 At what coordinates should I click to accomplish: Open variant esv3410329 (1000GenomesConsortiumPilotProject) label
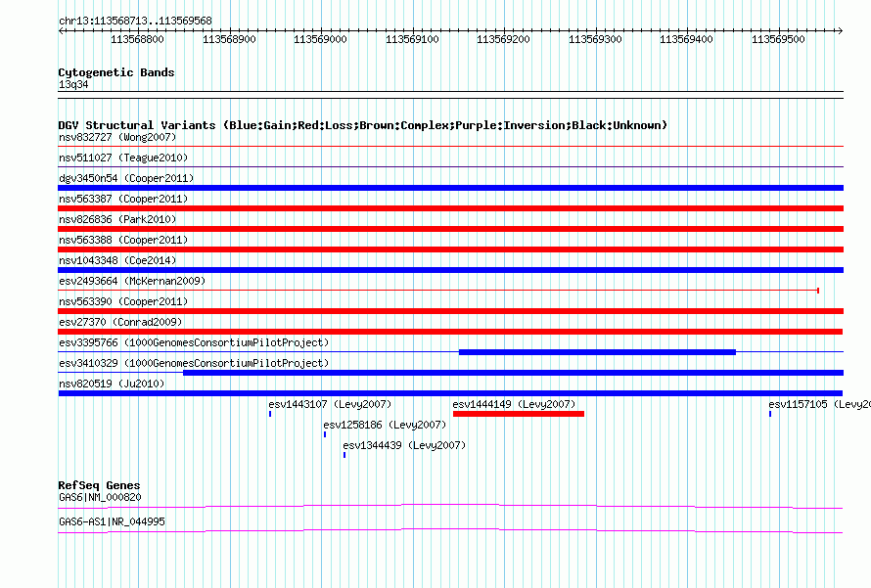click(x=194, y=363)
